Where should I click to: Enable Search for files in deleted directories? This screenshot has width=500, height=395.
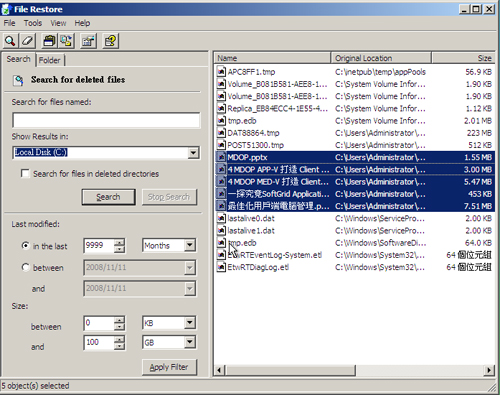tap(25, 174)
